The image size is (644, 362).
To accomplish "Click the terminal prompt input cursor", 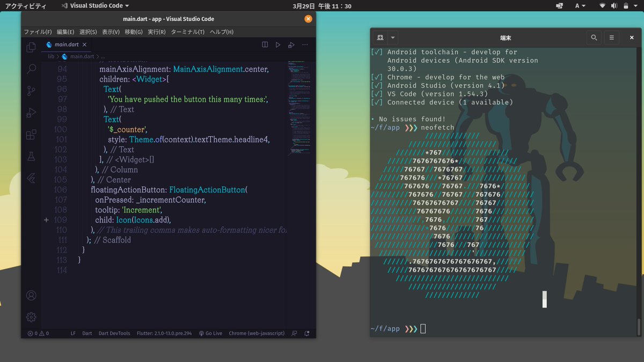I will click(423, 329).
